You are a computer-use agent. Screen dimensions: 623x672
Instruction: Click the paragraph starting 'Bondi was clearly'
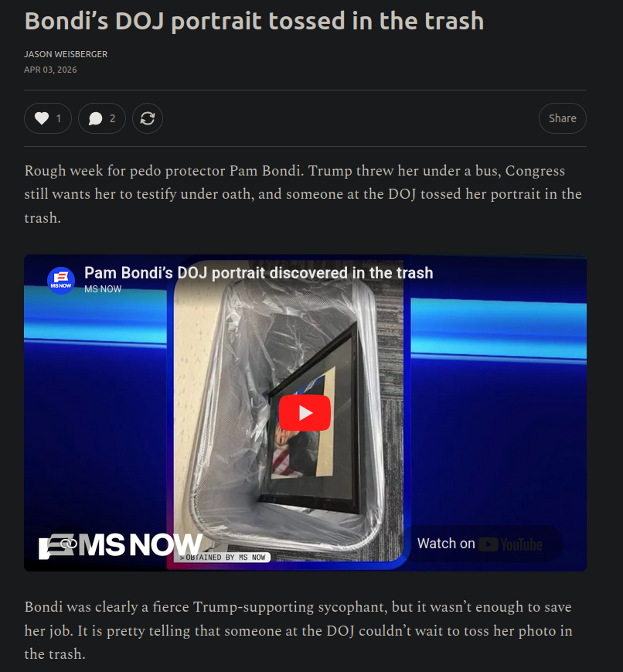[298, 630]
